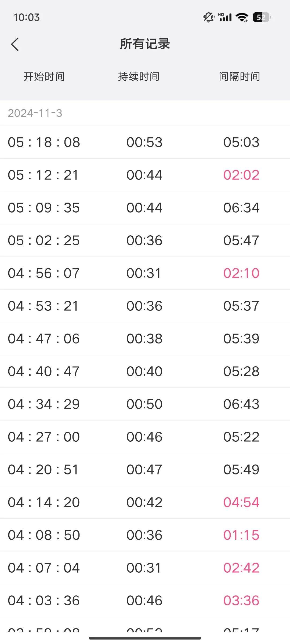The image size is (290, 644).
Task: Tap the muted bell status icon
Action: pos(208,17)
